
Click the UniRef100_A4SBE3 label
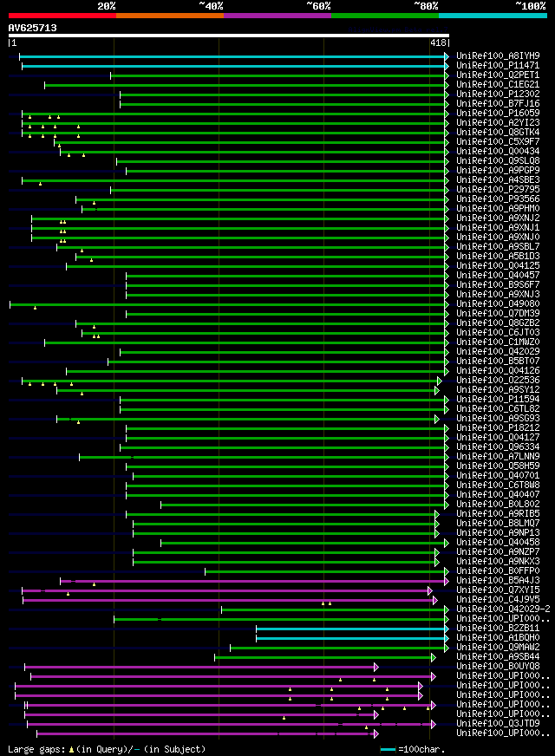[498, 179]
